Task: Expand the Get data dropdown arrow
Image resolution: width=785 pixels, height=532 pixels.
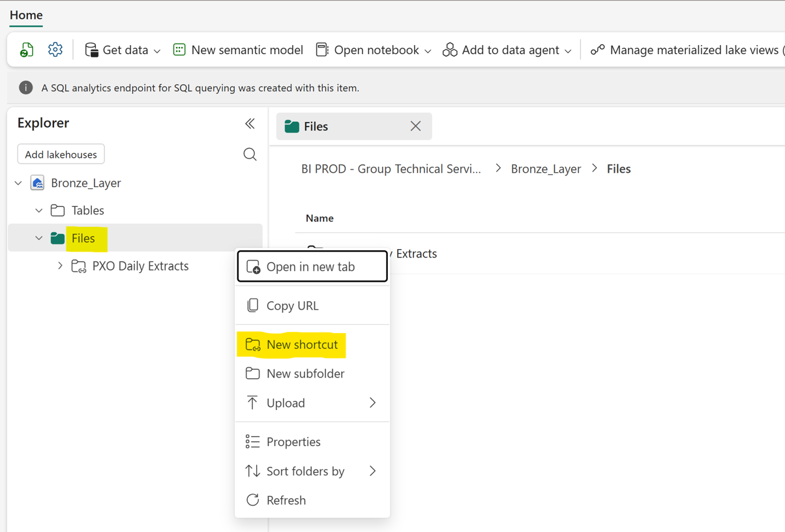Action: [x=157, y=51]
